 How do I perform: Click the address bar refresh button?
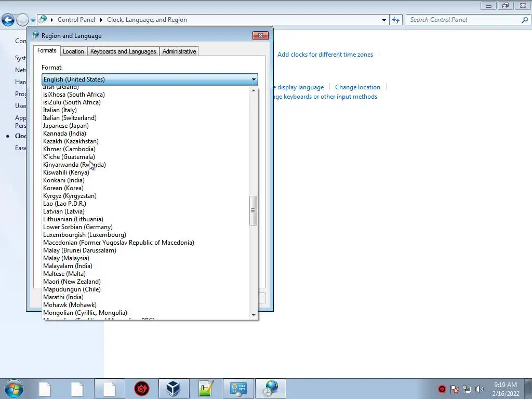coord(396,20)
